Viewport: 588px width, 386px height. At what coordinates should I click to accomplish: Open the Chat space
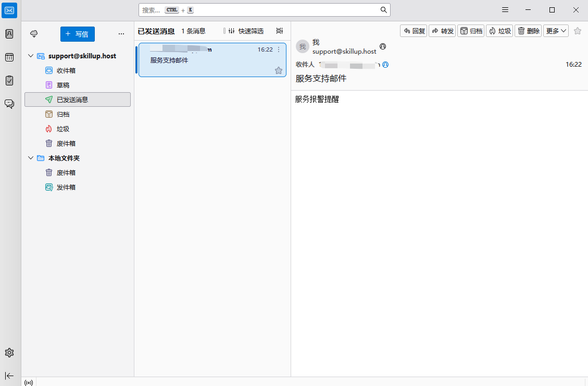point(9,104)
